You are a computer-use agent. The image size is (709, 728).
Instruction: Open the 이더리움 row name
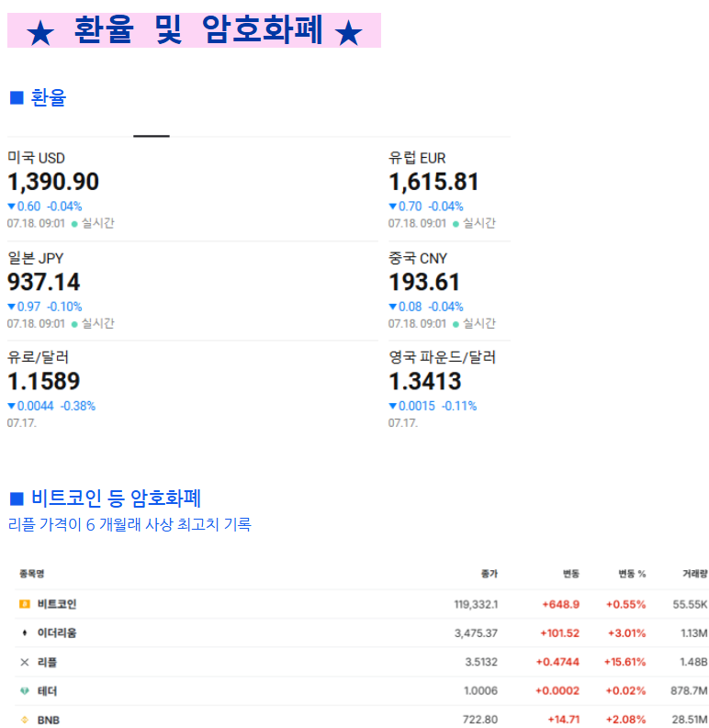click(x=57, y=633)
